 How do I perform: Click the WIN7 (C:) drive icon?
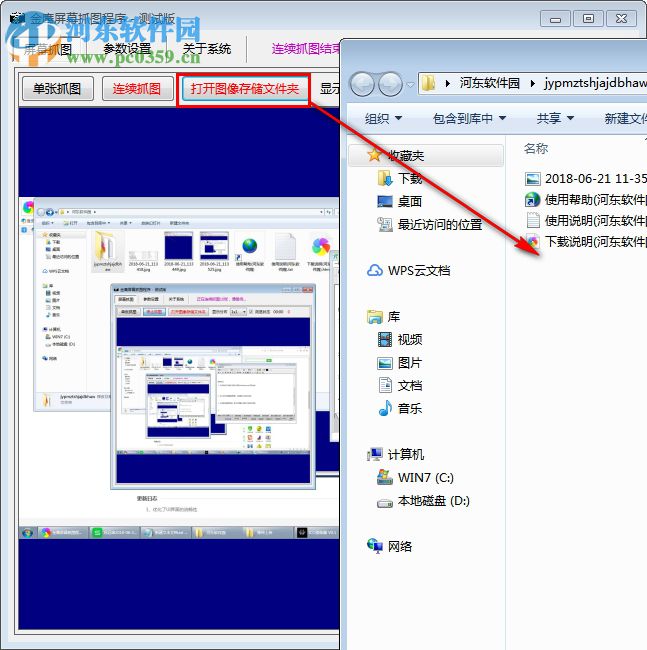(385, 478)
